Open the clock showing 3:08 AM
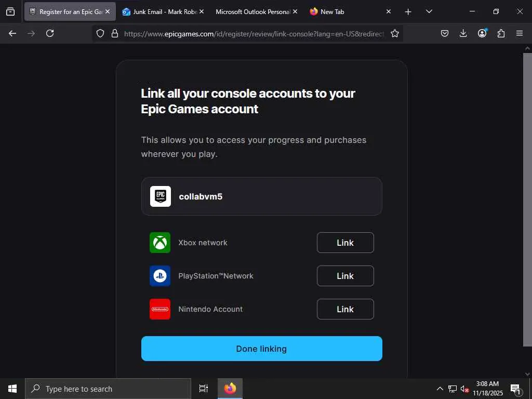The image size is (532, 399). 487,389
